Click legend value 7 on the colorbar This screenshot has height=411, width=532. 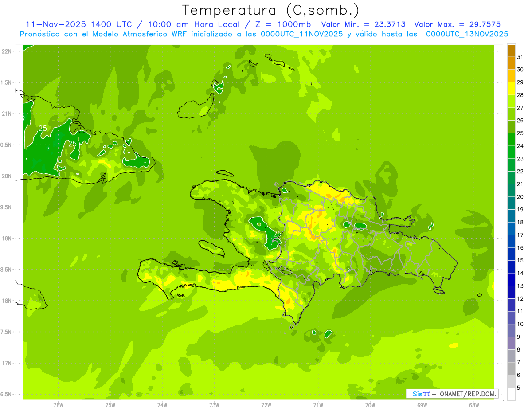(x=518, y=362)
